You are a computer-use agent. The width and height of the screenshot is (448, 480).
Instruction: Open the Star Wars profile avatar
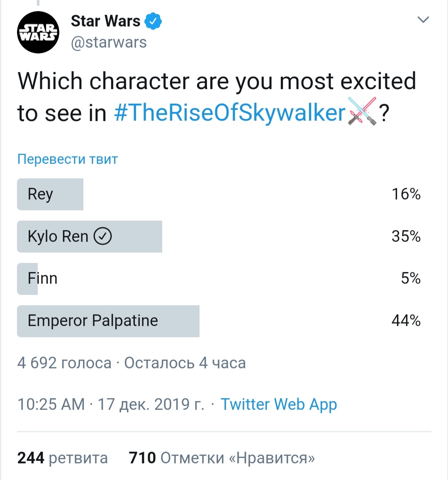pyautogui.click(x=38, y=32)
